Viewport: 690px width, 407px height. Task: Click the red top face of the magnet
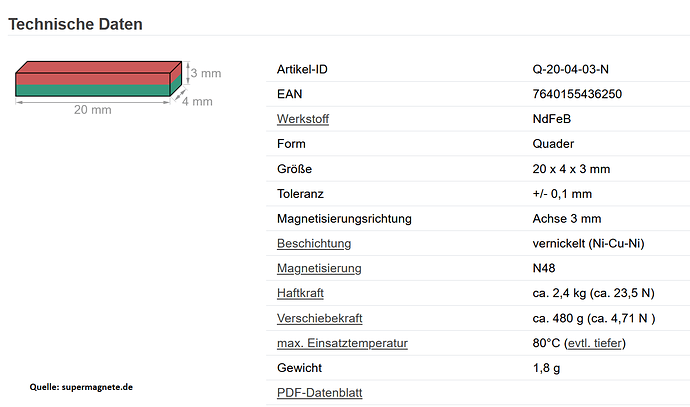click(97, 67)
